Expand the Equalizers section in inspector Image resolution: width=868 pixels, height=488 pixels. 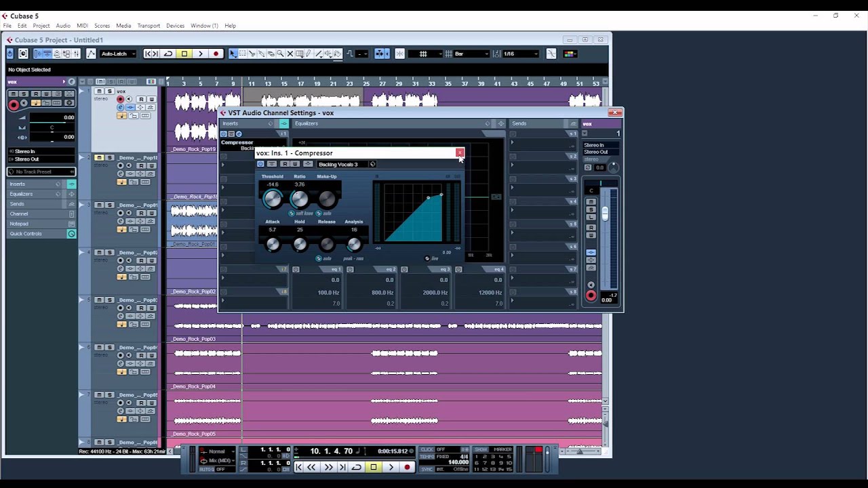click(41, 194)
